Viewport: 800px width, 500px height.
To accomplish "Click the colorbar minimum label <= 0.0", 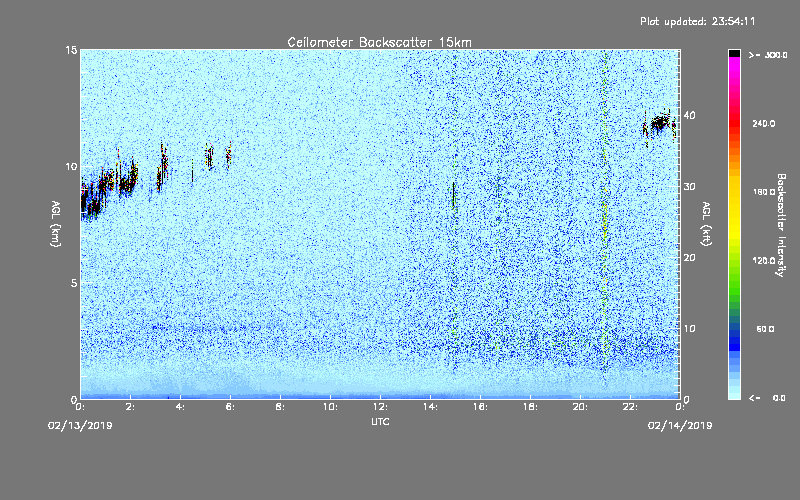I will (x=767, y=398).
